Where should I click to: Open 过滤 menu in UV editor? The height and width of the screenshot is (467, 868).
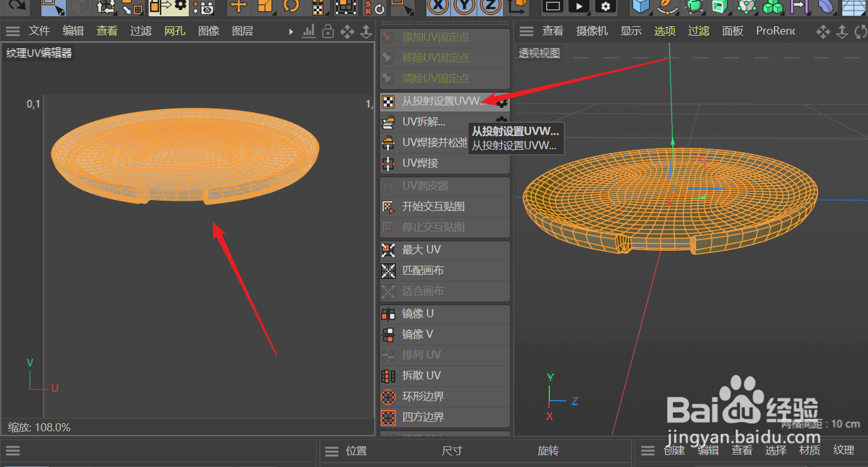[x=141, y=31]
